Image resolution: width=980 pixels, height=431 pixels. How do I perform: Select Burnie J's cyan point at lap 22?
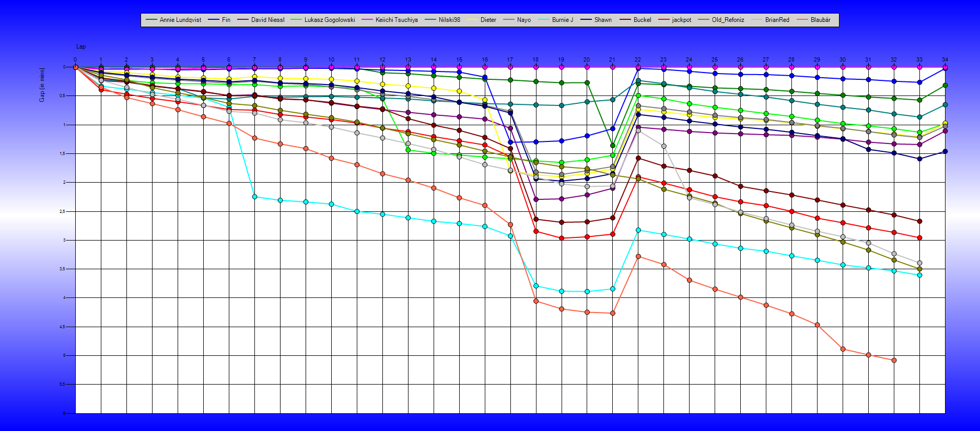point(638,230)
